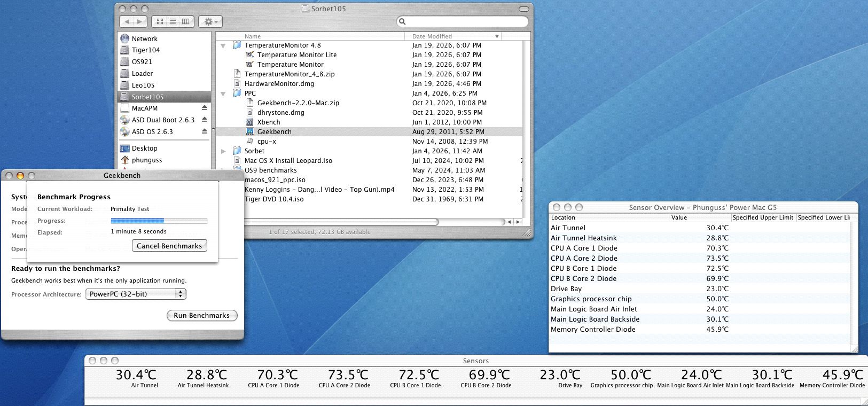Eject the ASD Dual Boot 2.6.3 volume

(x=204, y=120)
